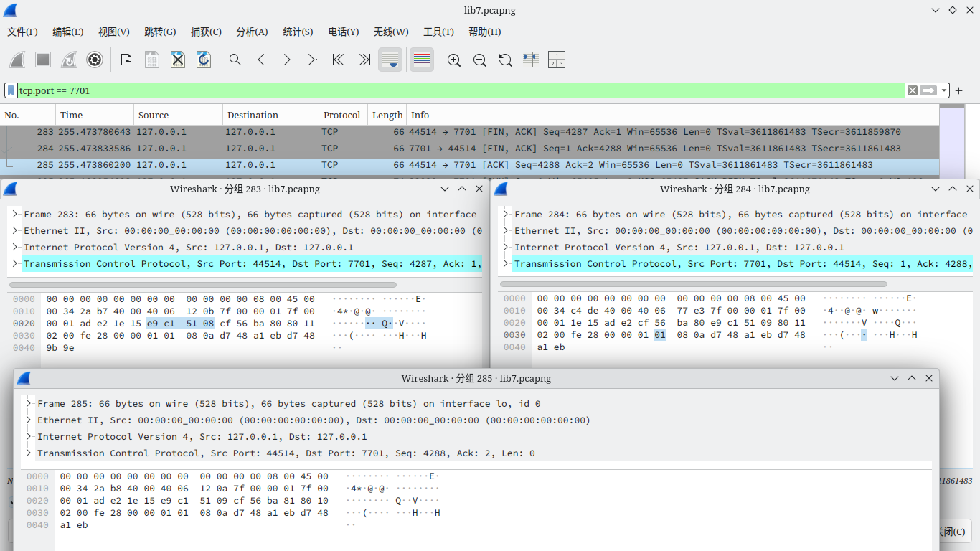Image resolution: width=980 pixels, height=551 pixels.
Task: Click the plus button to add filter
Action: point(958,90)
